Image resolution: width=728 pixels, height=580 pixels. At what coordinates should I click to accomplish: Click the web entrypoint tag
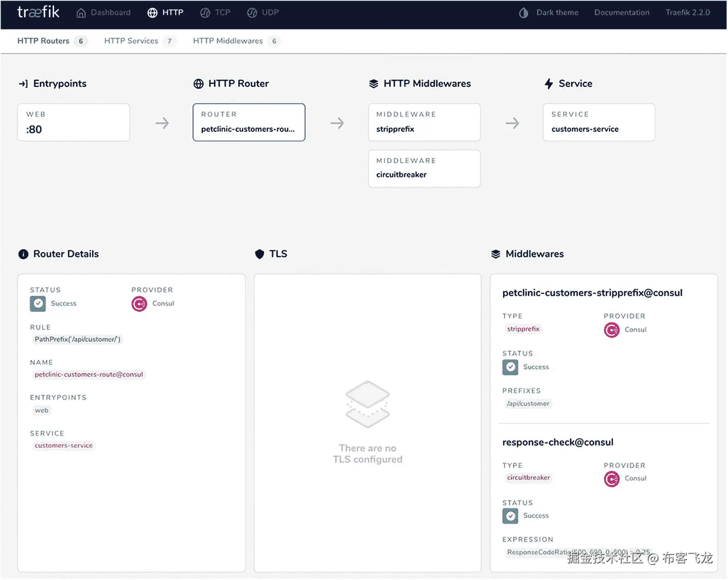click(x=41, y=411)
